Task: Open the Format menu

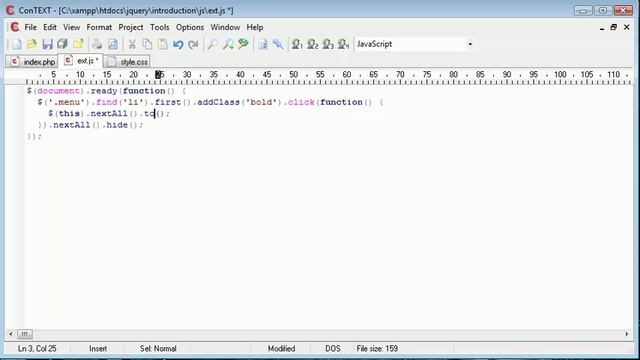Action: click(x=99, y=27)
